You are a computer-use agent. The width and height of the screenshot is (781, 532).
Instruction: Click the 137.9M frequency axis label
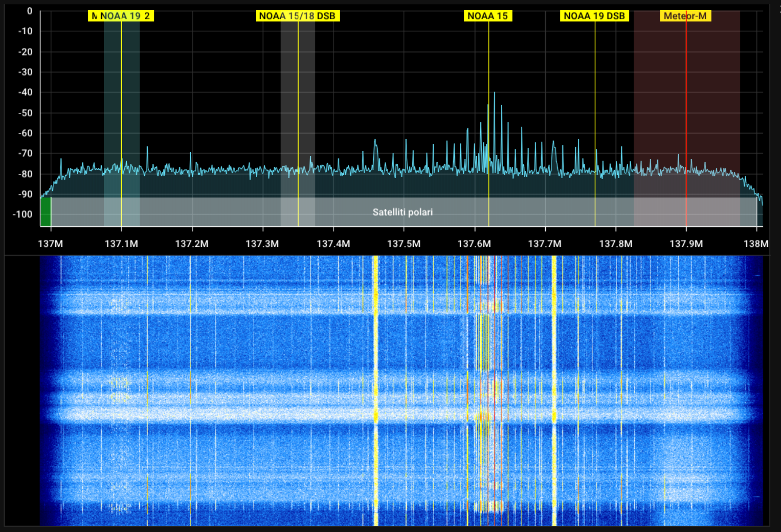[686, 244]
